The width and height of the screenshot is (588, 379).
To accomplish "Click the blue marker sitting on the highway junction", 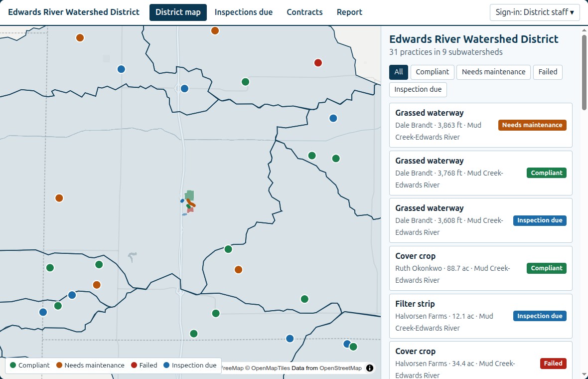I will click(184, 89).
